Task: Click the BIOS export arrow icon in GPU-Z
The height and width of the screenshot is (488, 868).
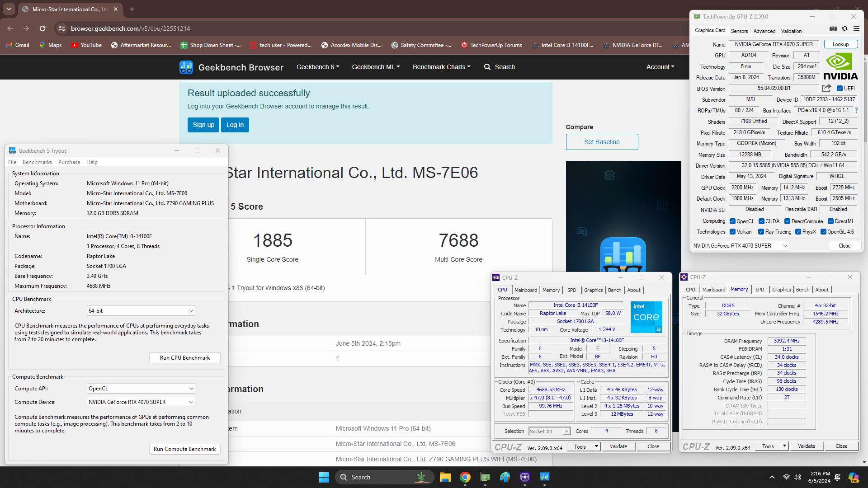Action: coord(826,88)
